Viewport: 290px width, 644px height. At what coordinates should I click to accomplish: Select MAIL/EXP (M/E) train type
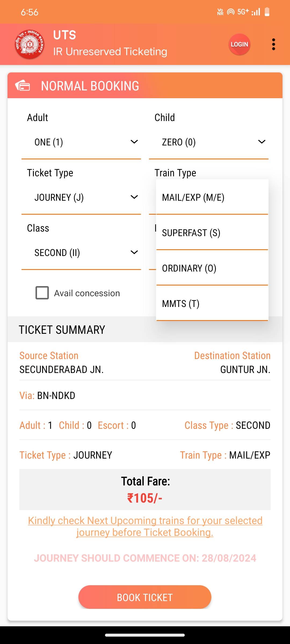coord(212,197)
